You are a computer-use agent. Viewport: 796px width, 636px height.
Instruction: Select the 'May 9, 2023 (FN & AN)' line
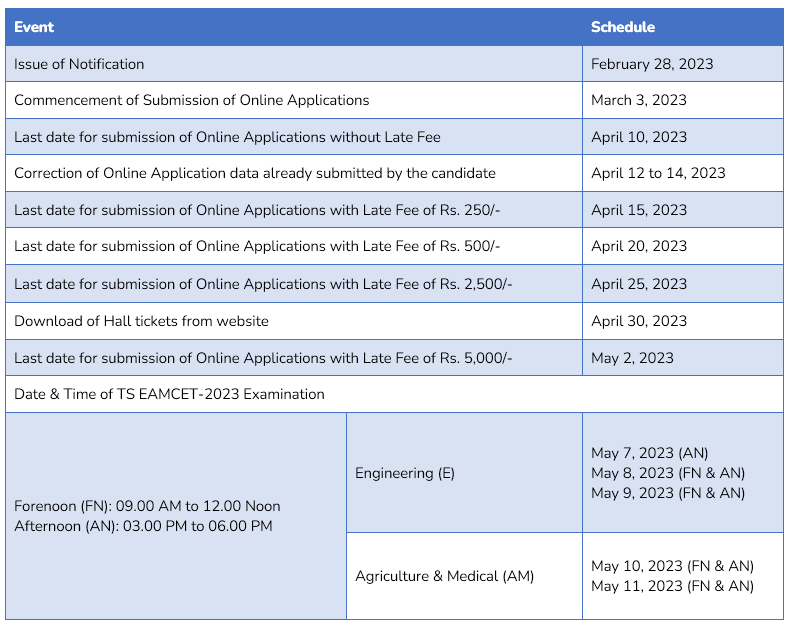[x=668, y=493]
